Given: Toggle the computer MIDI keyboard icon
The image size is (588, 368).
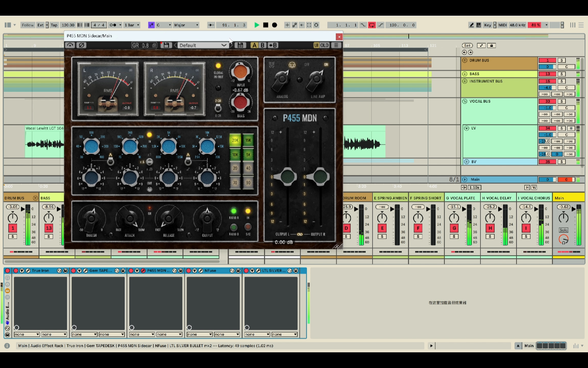Looking at the screenshot, I should (479, 25).
